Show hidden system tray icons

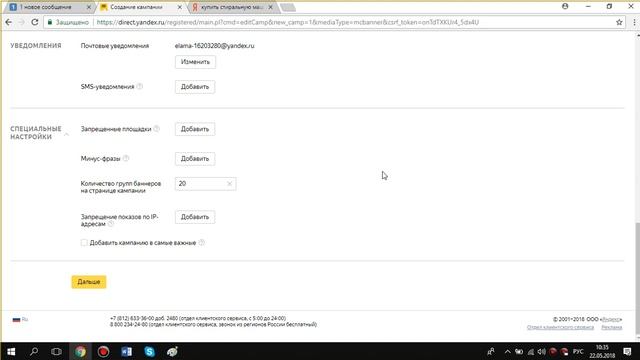(x=507, y=351)
